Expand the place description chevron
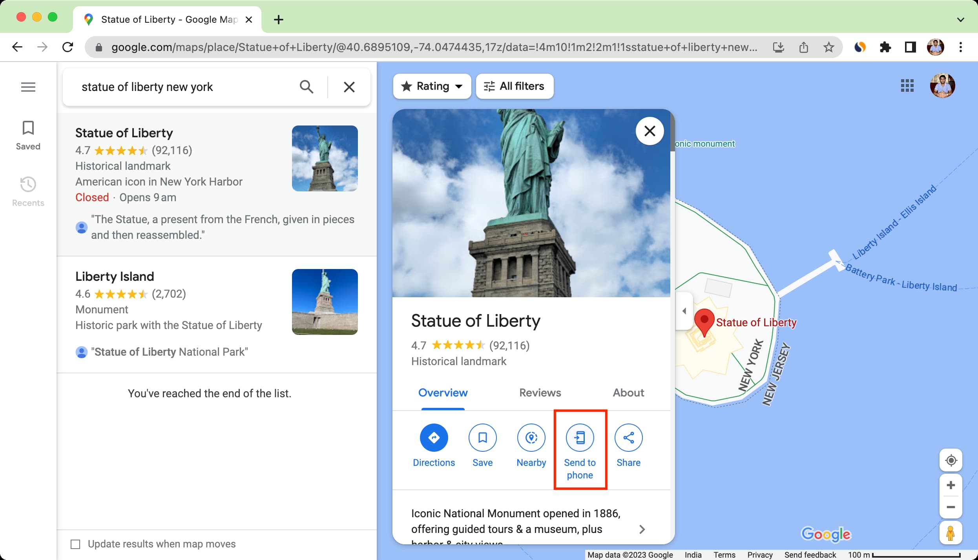Screen dimensions: 978x560 pyautogui.click(x=642, y=529)
